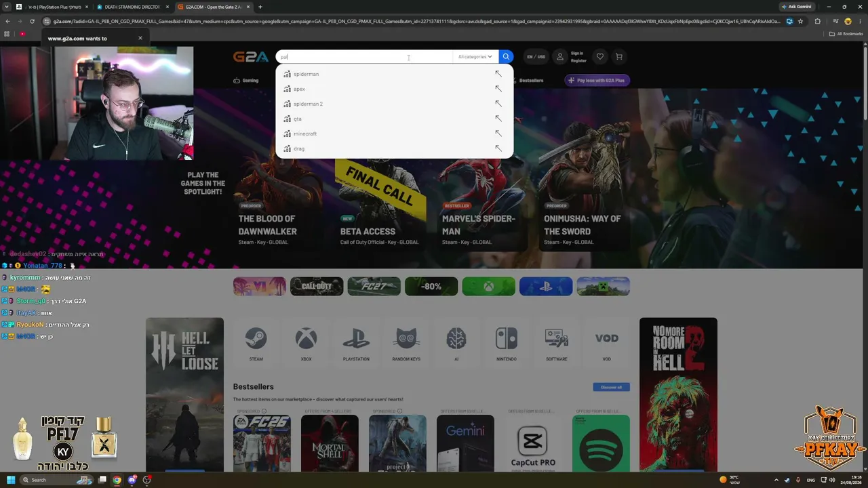The width and height of the screenshot is (868, 488).
Task: Choose the spiderman 2 search suggestion
Action: pos(394,104)
